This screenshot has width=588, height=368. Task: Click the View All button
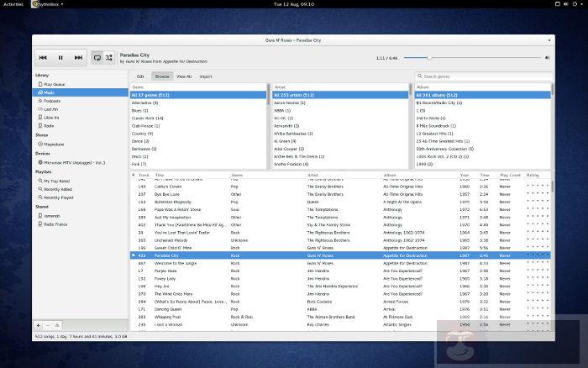(x=184, y=76)
